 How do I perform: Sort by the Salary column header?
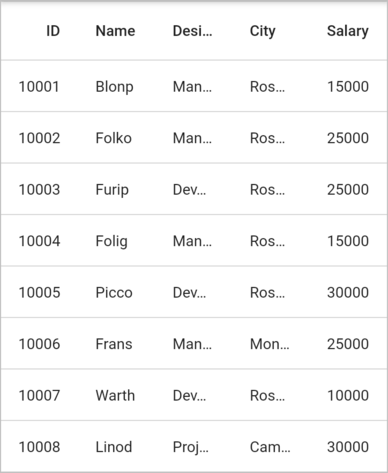[x=348, y=31]
